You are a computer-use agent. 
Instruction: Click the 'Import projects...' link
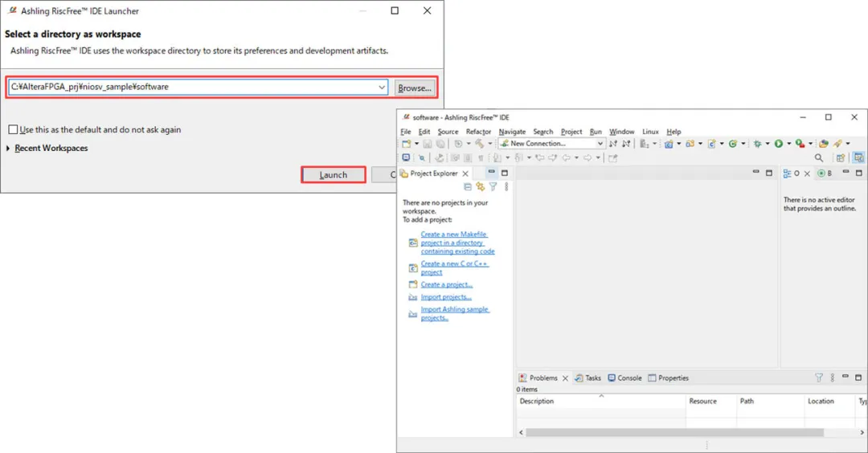pos(445,297)
